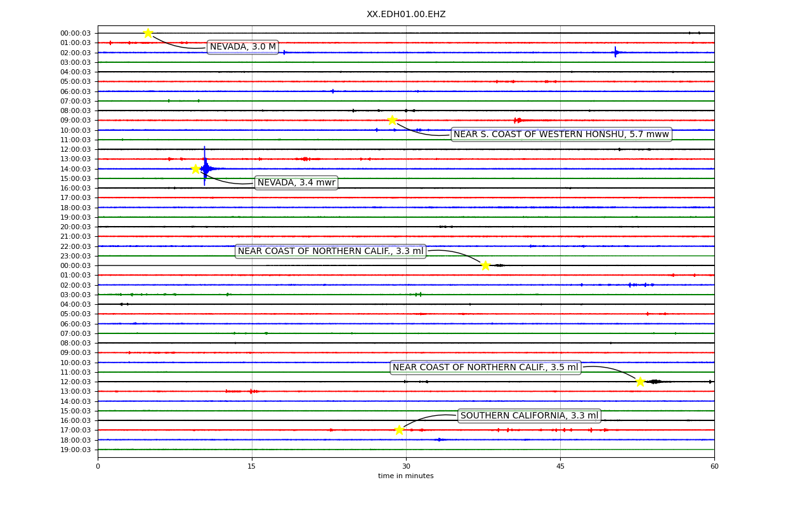Click the blue spike near 50 minutes on 02:00:03 trace
The width and height of the screenshot is (812, 508).
click(615, 52)
